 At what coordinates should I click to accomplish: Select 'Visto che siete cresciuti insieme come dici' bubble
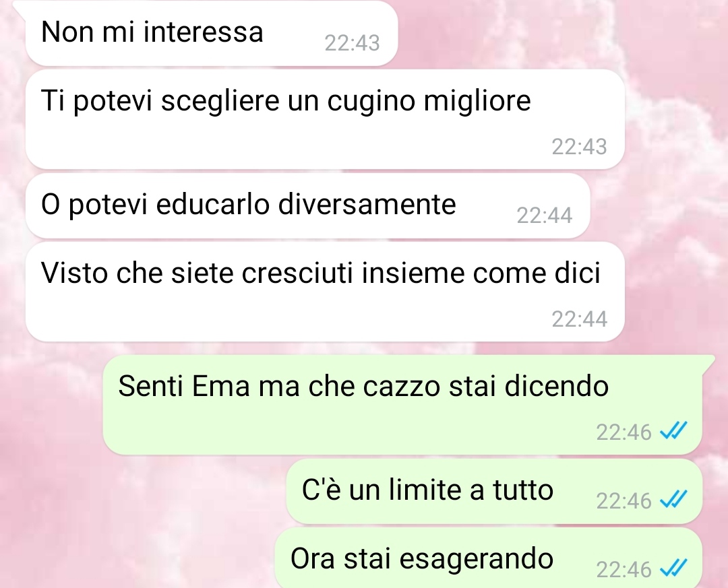[x=325, y=292]
